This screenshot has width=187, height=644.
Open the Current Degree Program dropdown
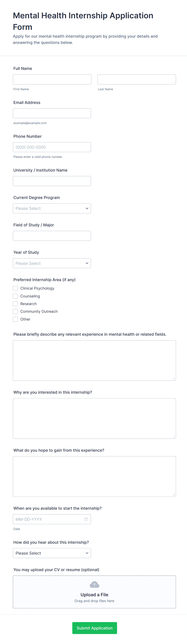52,208
